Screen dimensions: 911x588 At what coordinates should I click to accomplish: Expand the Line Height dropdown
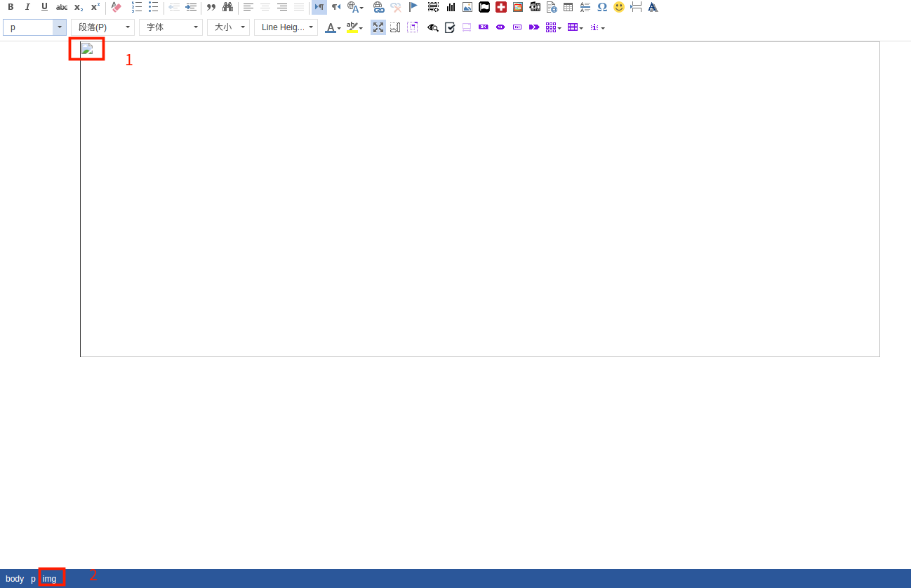(x=286, y=27)
